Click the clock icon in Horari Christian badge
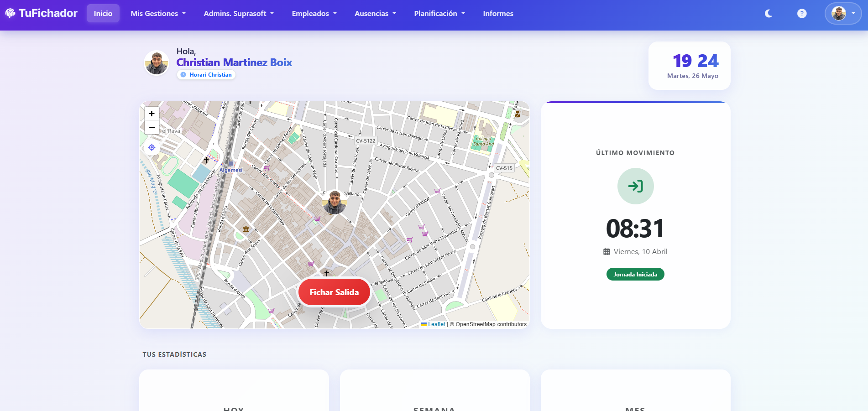The width and height of the screenshot is (868, 411). click(183, 75)
